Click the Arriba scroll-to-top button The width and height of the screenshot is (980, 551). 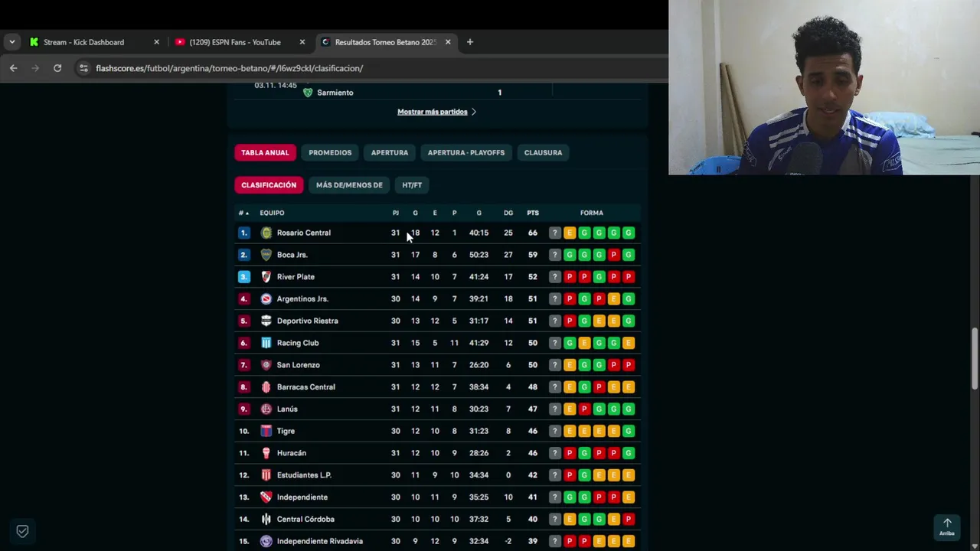click(947, 527)
